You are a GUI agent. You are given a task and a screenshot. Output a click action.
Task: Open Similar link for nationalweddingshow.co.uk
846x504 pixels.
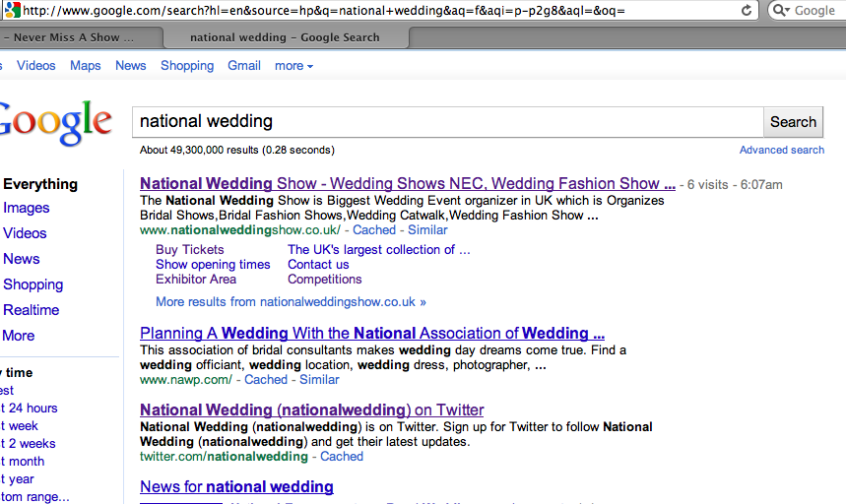(427, 230)
